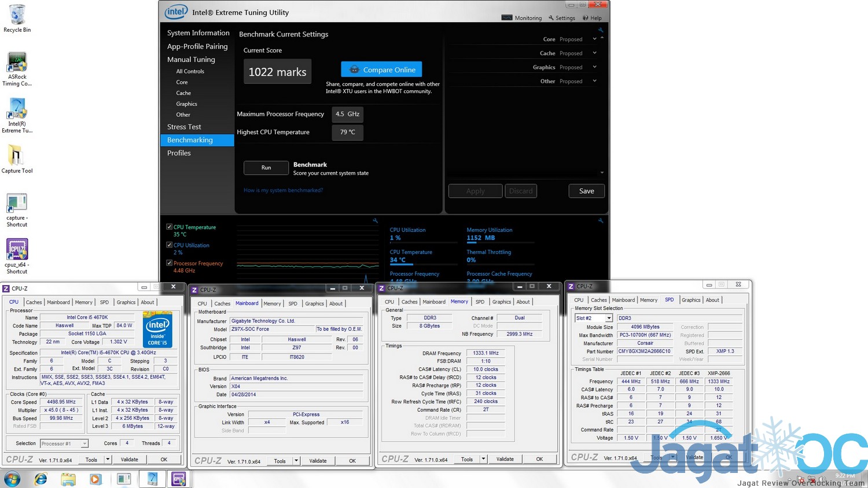Open Intel Extreme Tuning shortcut on desktop
868x488 pixels.
17,116
